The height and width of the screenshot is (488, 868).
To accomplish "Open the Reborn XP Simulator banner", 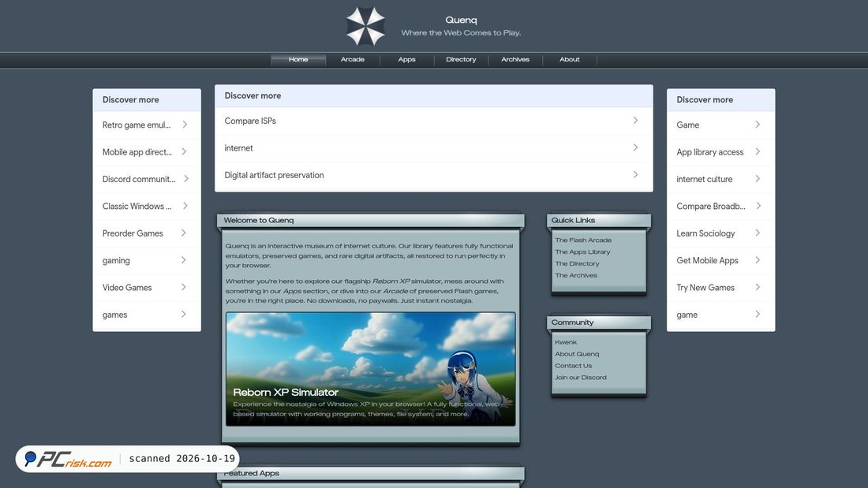I will pos(370,369).
